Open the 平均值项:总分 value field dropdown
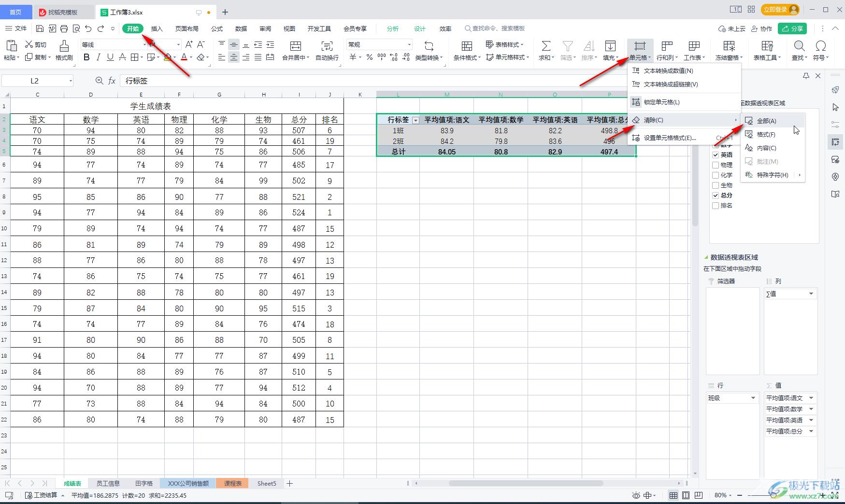The image size is (845, 504). pyautogui.click(x=811, y=432)
